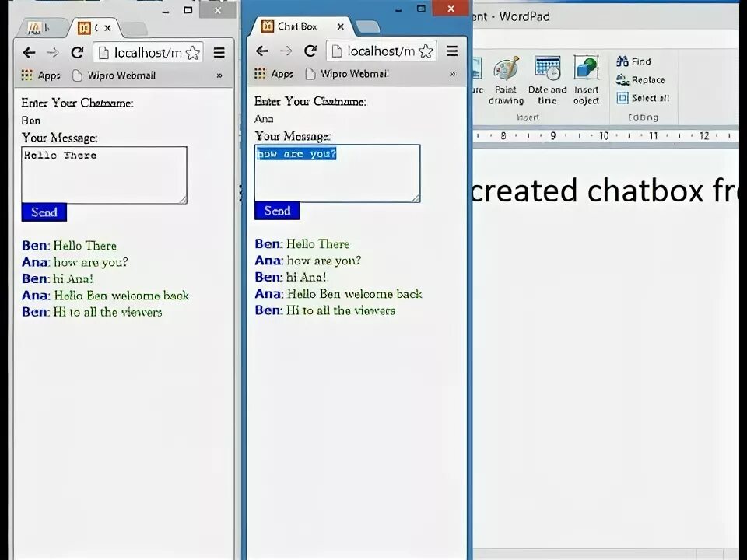Click message 'hi Ana!' in Ben's window

73,278
